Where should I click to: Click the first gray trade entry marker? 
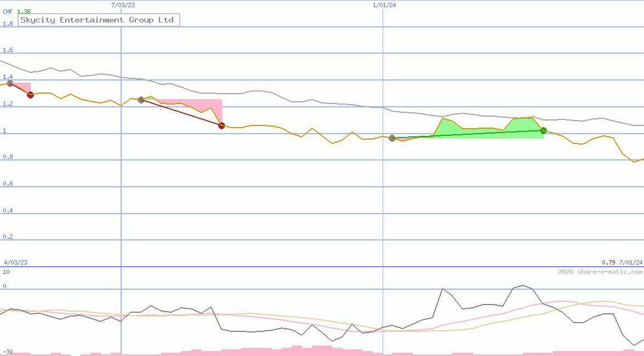(x=10, y=83)
